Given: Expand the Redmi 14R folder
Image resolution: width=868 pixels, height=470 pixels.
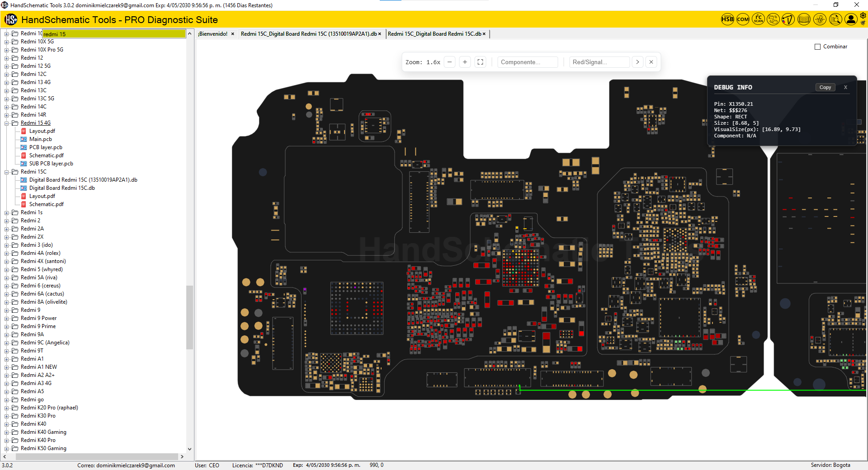Looking at the screenshot, I should point(7,115).
